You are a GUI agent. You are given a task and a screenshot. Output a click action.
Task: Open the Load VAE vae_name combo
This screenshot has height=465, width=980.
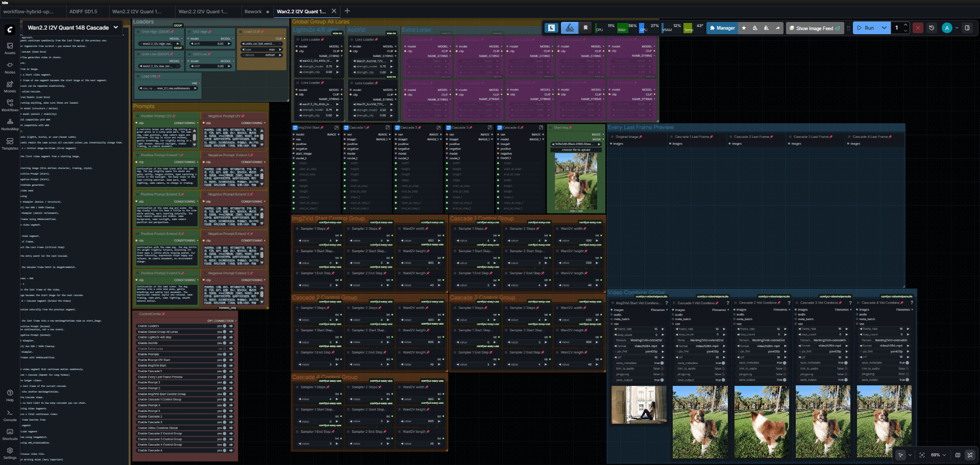coord(167,88)
